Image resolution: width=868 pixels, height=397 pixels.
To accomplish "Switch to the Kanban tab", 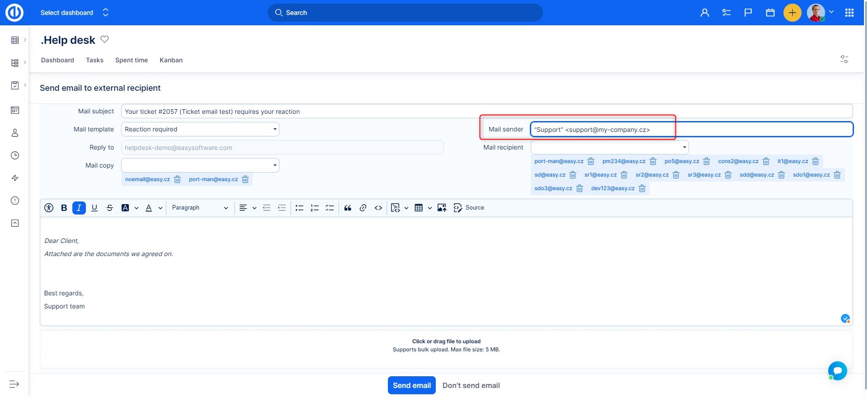I will 171,60.
